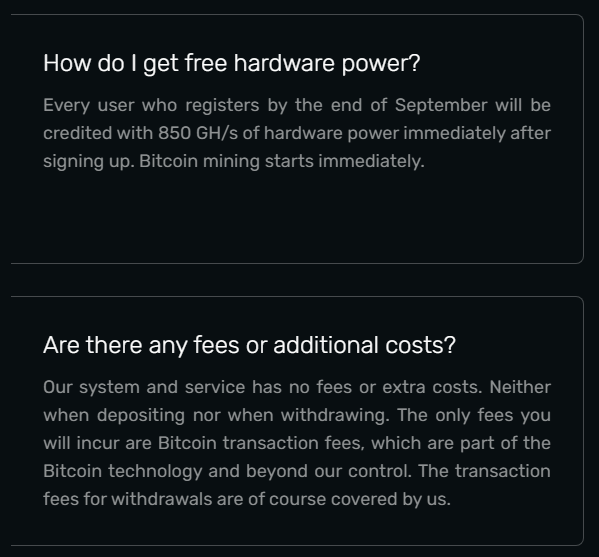Click the word "September" in the first answer
The height and width of the screenshot is (557, 599).
tap(441, 105)
